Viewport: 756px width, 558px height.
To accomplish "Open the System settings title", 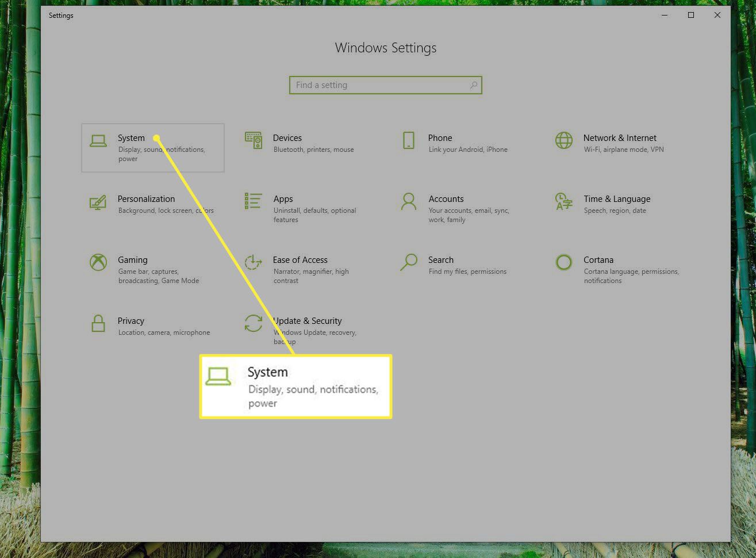I will [131, 138].
